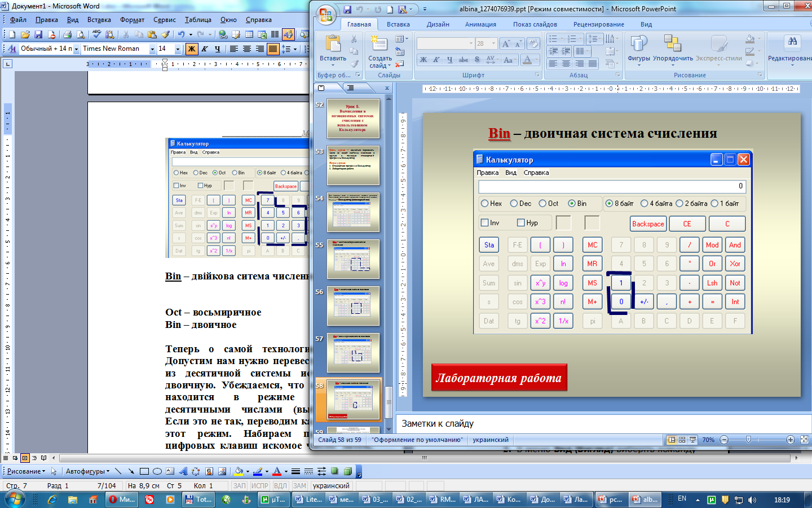This screenshot has width=812, height=508.
Task: Select slide 55 thumbnail in panel
Action: pos(353,259)
